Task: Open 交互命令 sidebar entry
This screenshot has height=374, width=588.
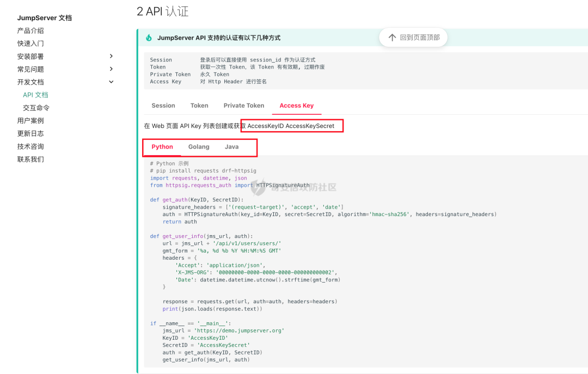Action: click(x=36, y=108)
